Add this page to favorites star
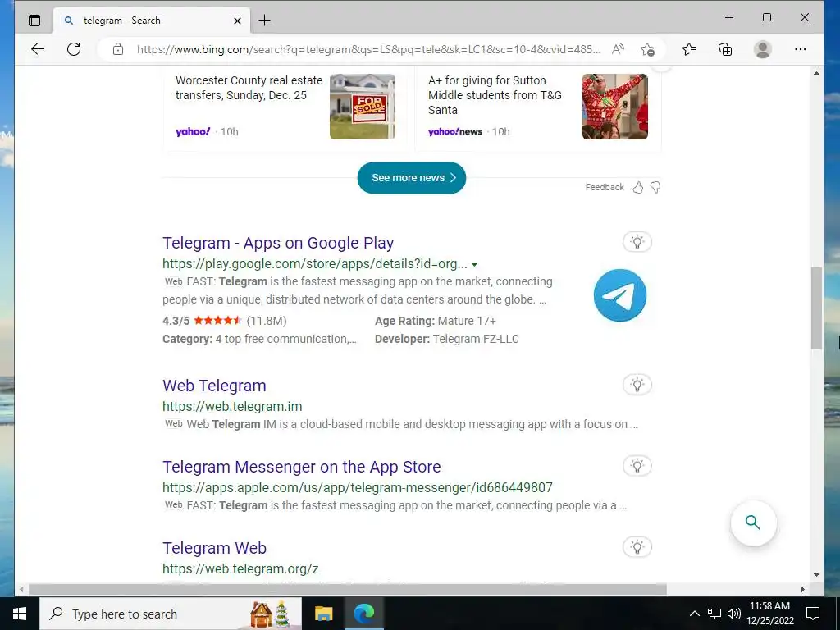The width and height of the screenshot is (840, 630). tap(647, 49)
